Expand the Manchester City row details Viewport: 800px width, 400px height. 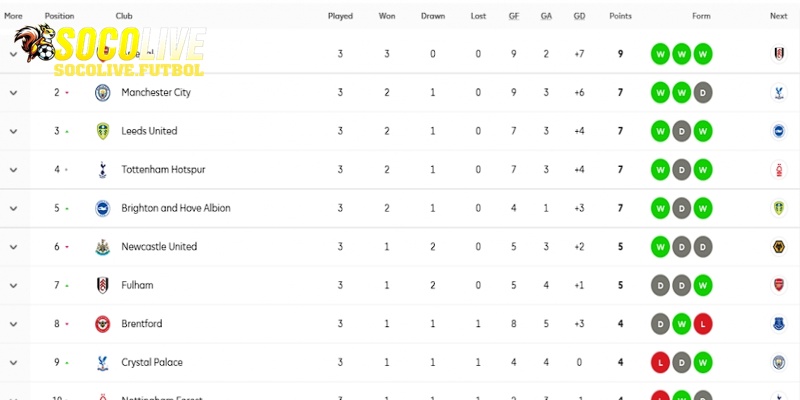pyautogui.click(x=14, y=92)
